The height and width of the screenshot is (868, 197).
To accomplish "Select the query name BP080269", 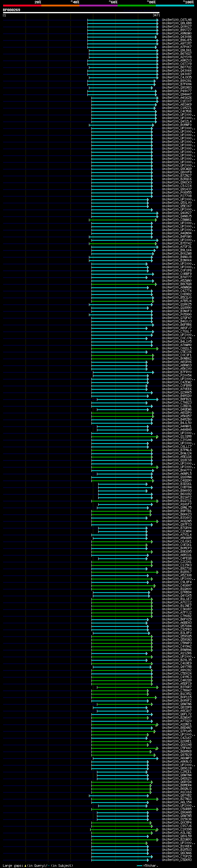I will click(12, 10).
